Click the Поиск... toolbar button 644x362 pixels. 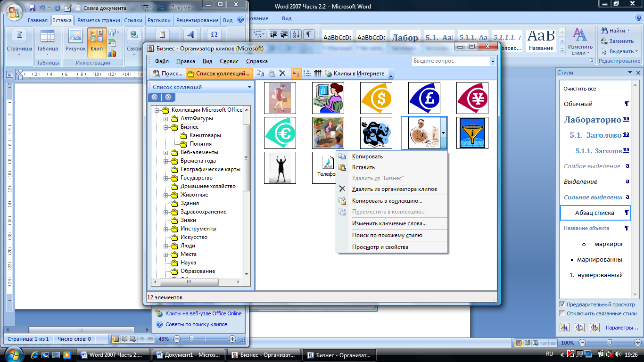pyautogui.click(x=168, y=74)
